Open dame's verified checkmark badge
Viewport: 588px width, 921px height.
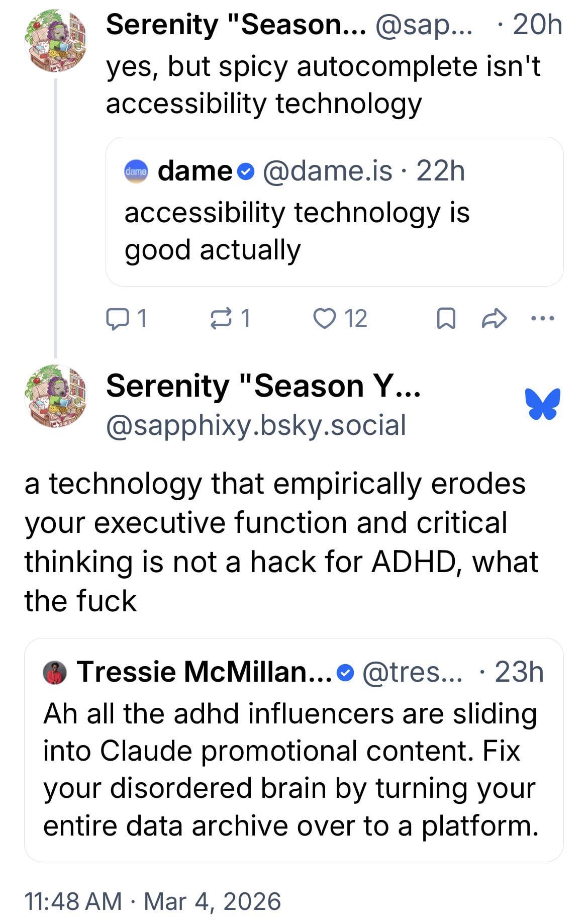(x=245, y=172)
